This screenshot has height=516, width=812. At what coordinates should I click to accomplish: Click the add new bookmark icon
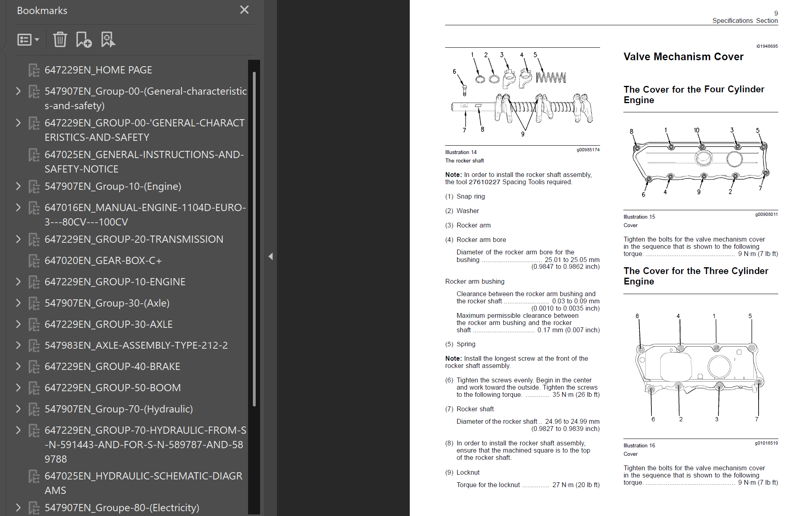click(x=84, y=40)
